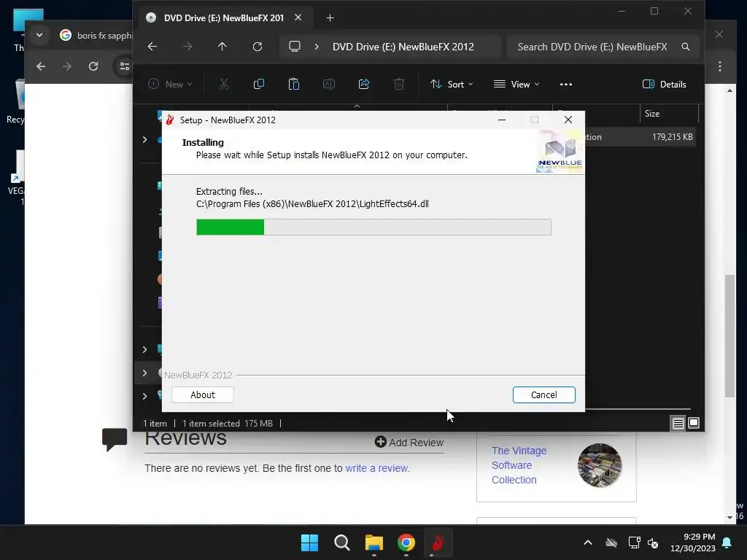Go back in File Explorer
The height and width of the screenshot is (560, 747).
click(152, 47)
